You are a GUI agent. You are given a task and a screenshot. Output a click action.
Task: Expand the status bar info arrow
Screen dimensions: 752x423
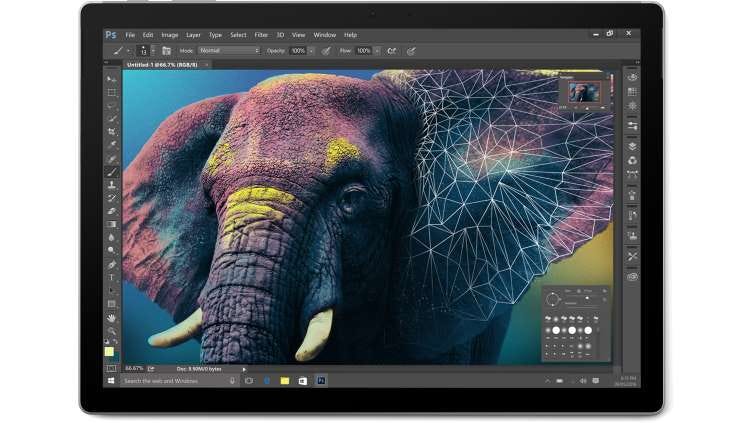tap(244, 369)
